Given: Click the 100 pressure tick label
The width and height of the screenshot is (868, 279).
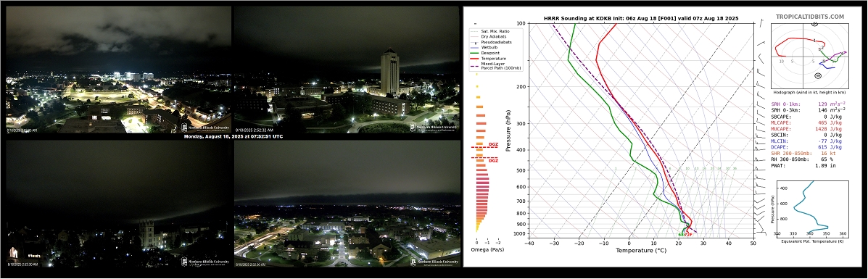Looking at the screenshot, I should (x=521, y=24).
